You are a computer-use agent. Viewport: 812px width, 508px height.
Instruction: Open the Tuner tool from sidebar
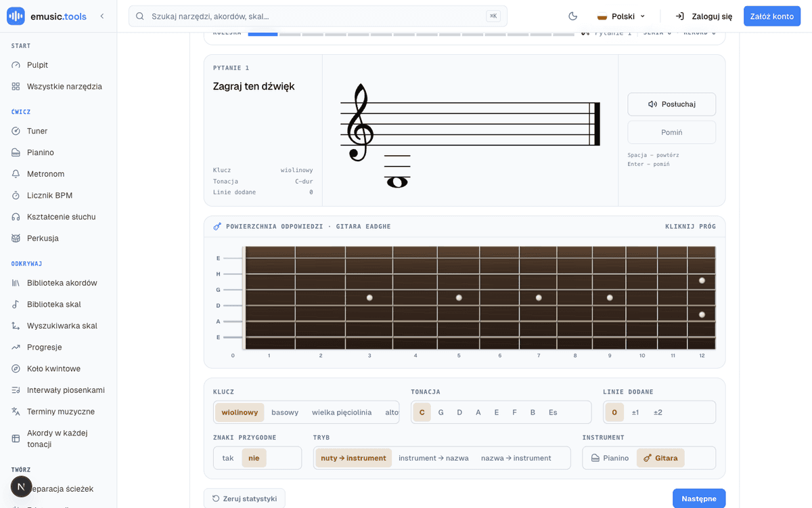coord(58,131)
